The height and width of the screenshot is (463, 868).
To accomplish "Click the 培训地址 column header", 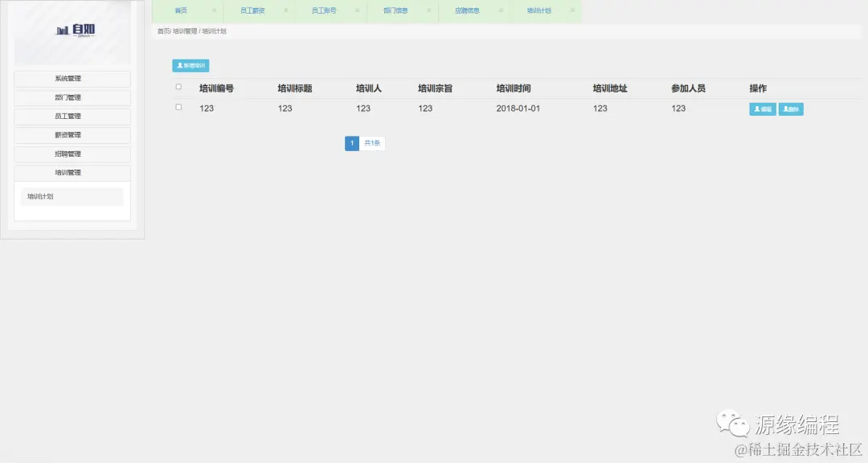I will click(610, 88).
